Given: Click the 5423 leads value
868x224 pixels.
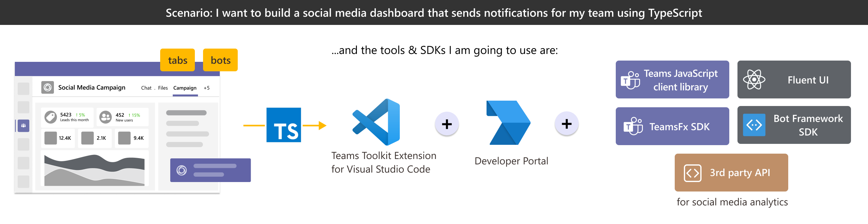Looking at the screenshot, I should coord(66,115).
